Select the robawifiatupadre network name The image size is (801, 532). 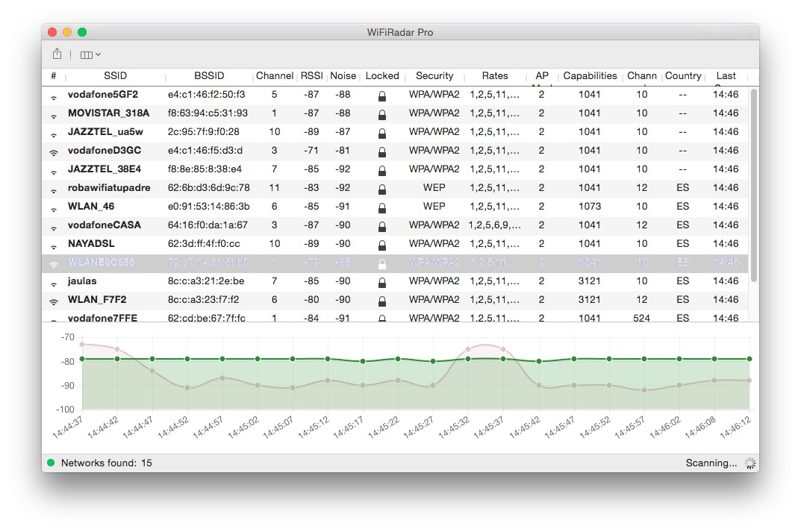tap(109, 187)
